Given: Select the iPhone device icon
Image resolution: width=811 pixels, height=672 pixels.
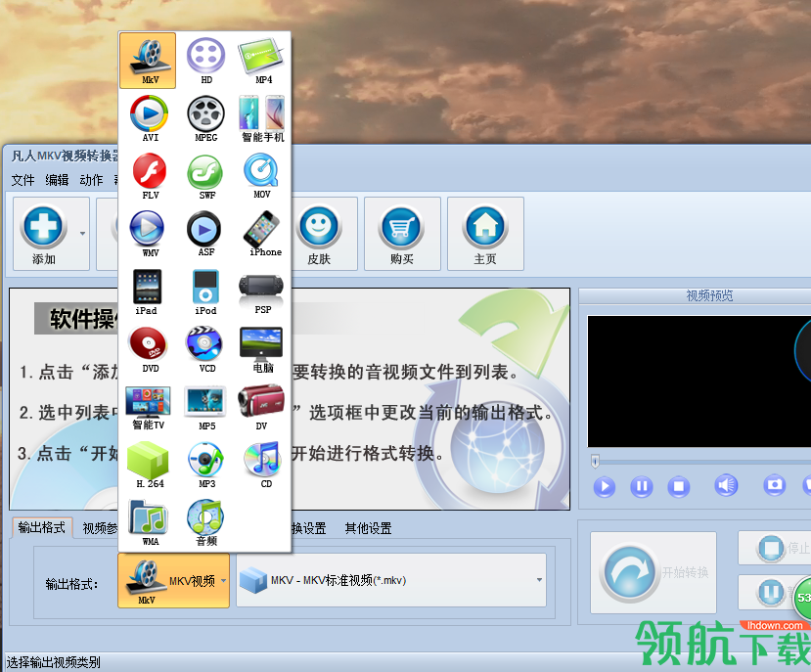Looking at the screenshot, I should [x=262, y=234].
